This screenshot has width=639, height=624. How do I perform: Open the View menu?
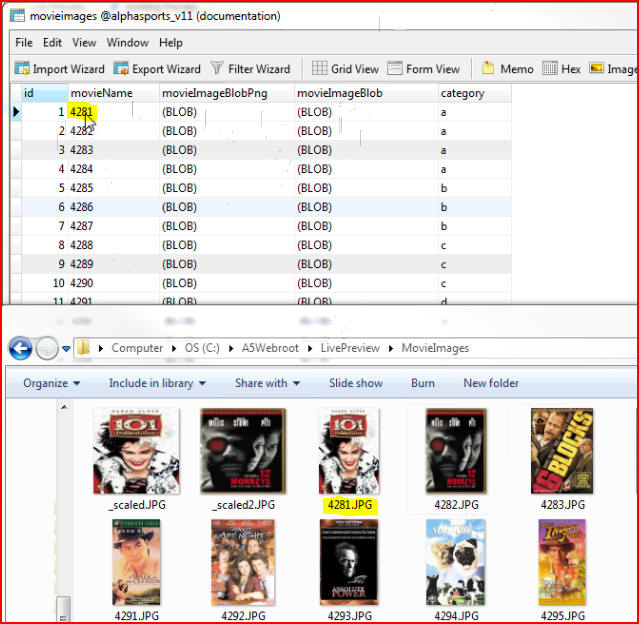coord(84,42)
